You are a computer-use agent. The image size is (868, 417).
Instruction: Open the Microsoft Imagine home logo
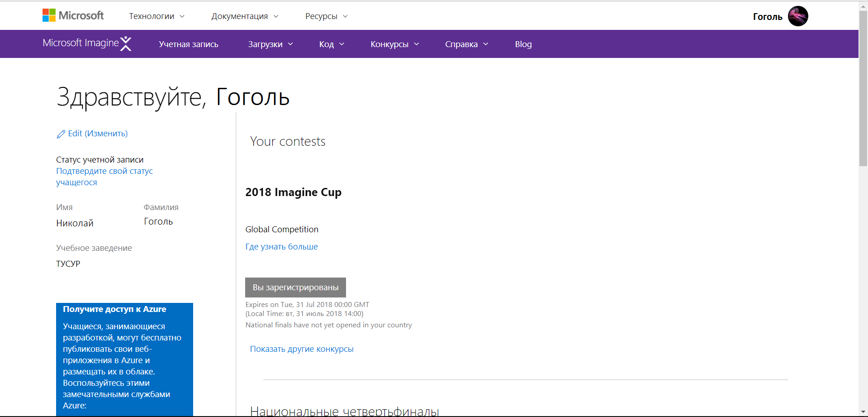coord(87,43)
